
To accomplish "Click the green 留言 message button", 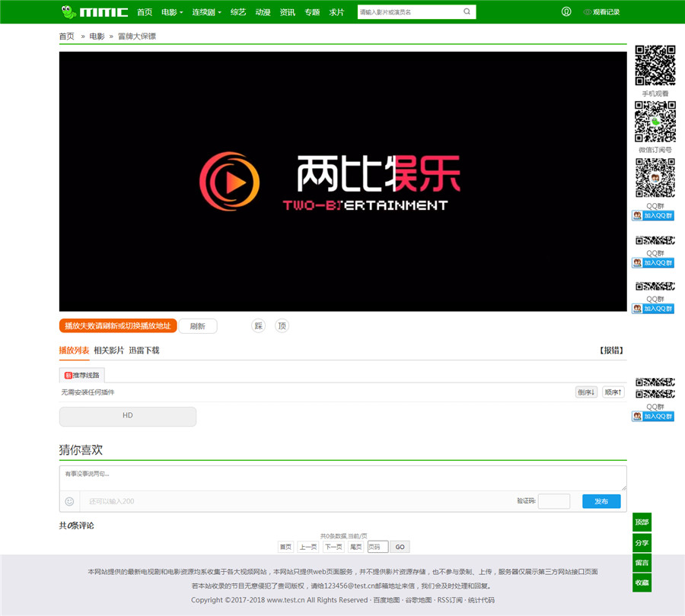I will point(642,563).
